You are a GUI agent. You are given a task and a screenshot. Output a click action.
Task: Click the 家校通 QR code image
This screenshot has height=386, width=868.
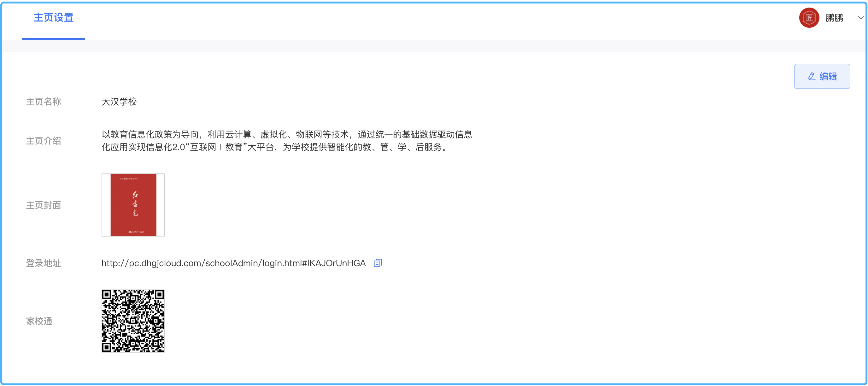coord(133,321)
